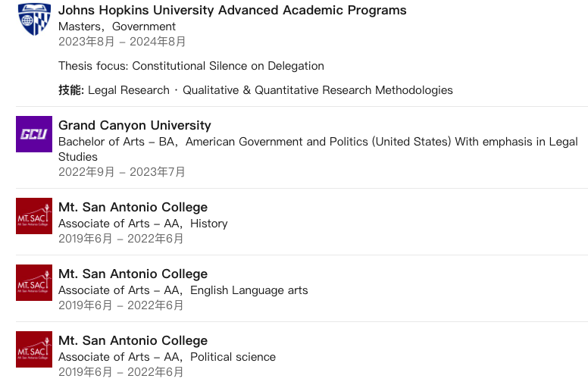Click the 2022年9月 – 2023年7月 date range
This screenshot has height=385, width=588.
(121, 172)
